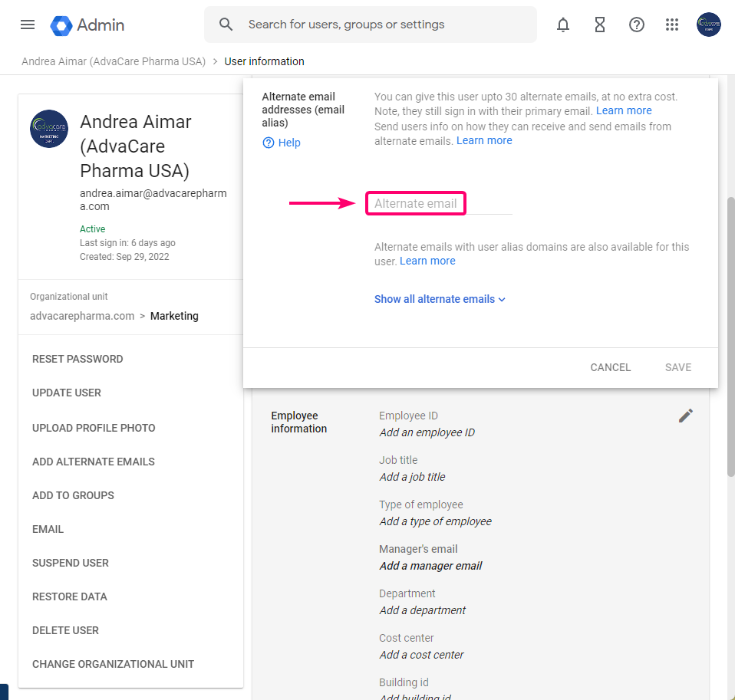This screenshot has height=700, width=735.
Task: Click the page vertical scrollbar
Action: pos(730,337)
